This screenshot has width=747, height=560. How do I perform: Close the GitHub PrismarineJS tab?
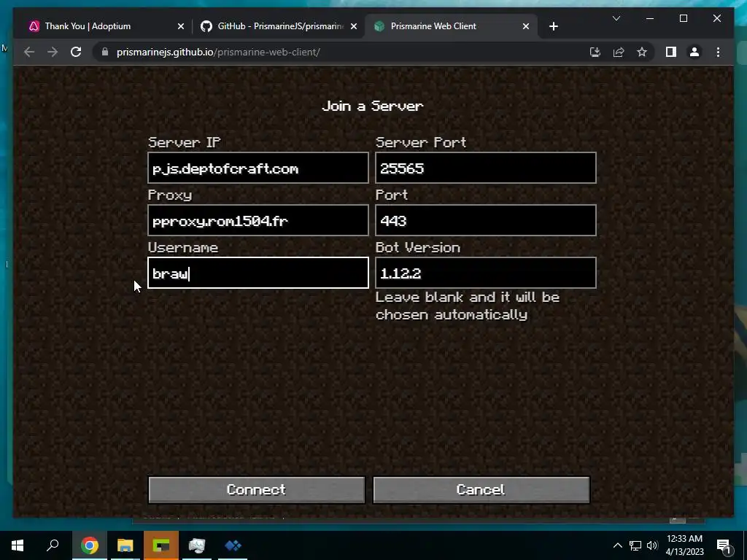(x=354, y=27)
